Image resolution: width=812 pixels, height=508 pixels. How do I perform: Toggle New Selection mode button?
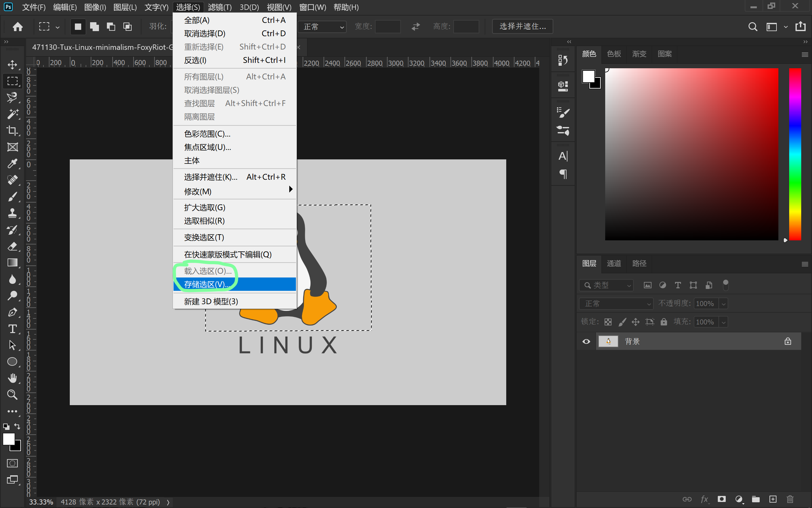click(78, 27)
